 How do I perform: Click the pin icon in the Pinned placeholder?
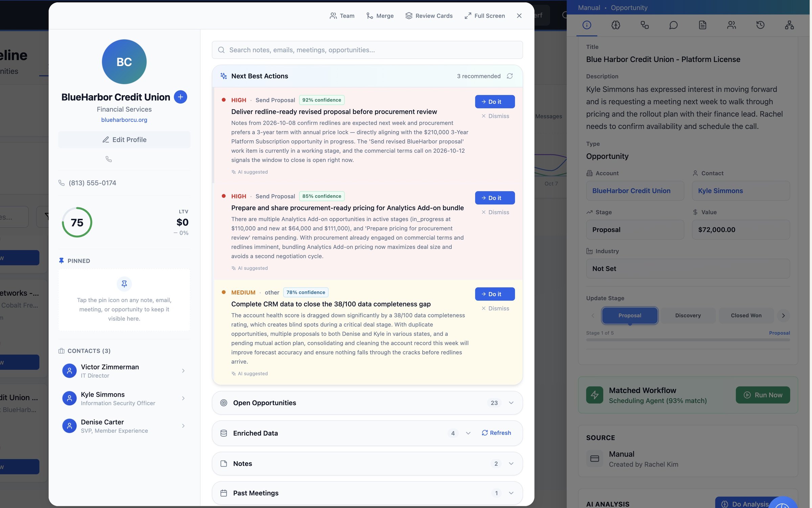pos(124,284)
